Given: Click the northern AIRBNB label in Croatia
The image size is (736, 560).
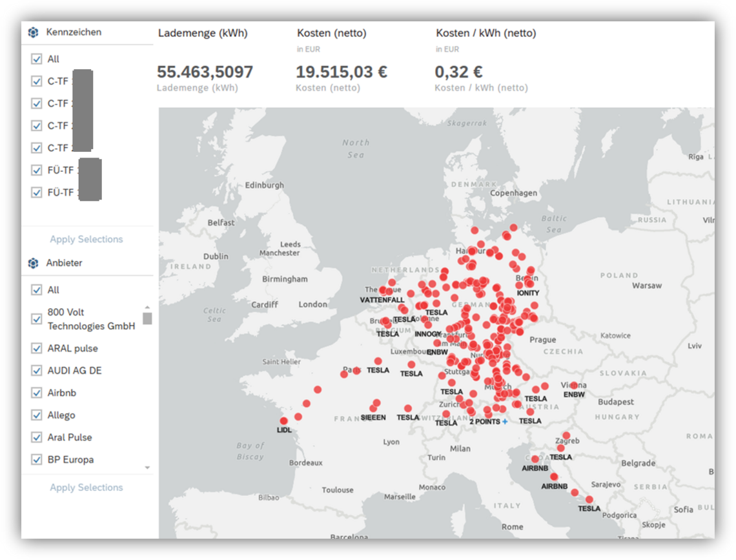Looking at the screenshot, I should (535, 468).
